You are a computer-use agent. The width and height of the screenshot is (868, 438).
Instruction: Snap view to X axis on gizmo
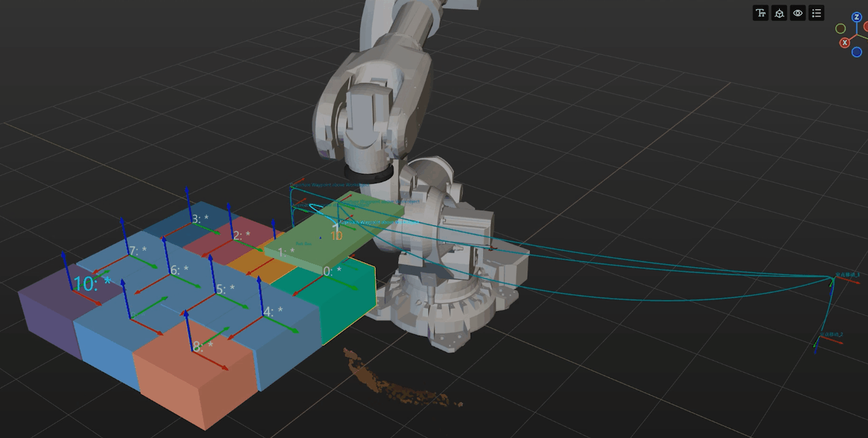click(844, 42)
